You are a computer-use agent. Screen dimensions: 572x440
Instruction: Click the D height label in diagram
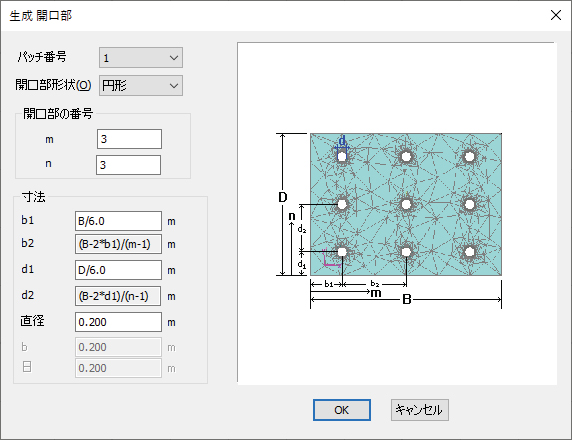(283, 197)
